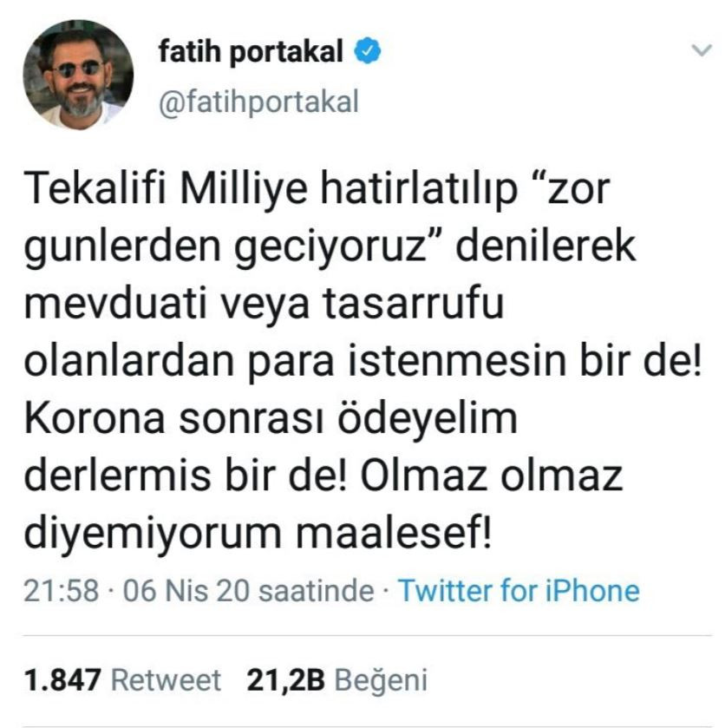Click the "Beğeni" label

click(381, 680)
